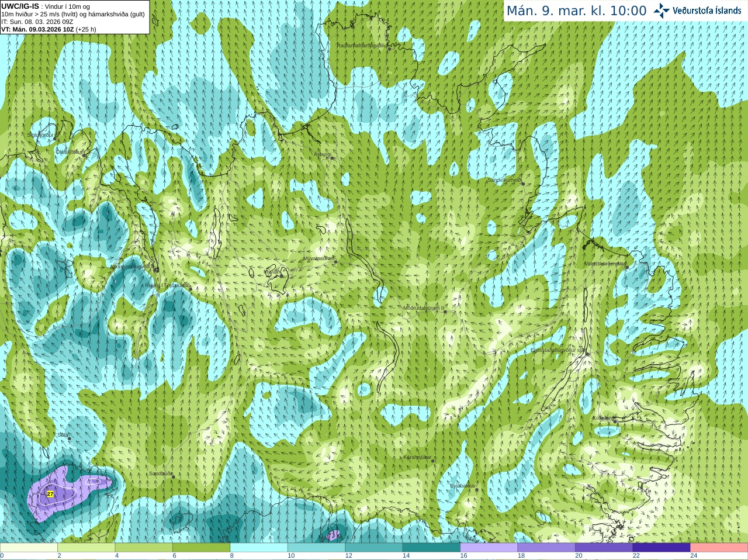Click the Vatnsskarð eystra station label

605,264
